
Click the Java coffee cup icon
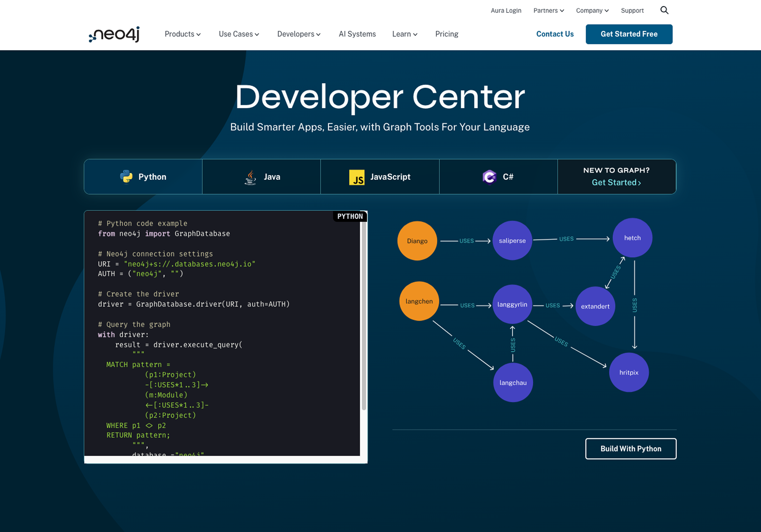click(251, 177)
